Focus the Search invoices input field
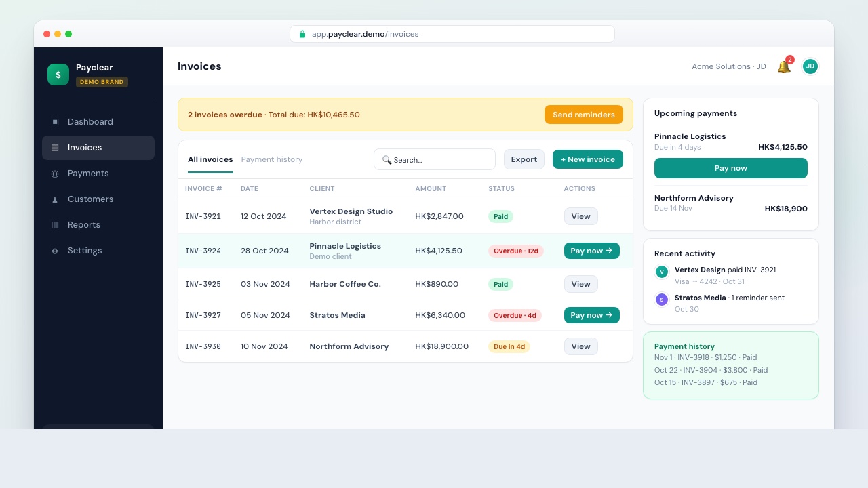The width and height of the screenshot is (868, 488). click(435, 159)
